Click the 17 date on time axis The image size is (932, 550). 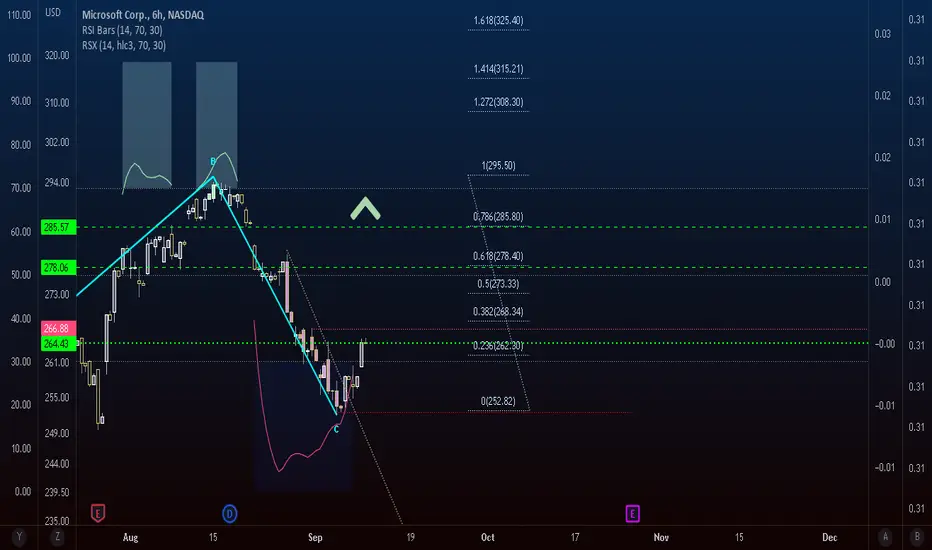(x=575, y=538)
